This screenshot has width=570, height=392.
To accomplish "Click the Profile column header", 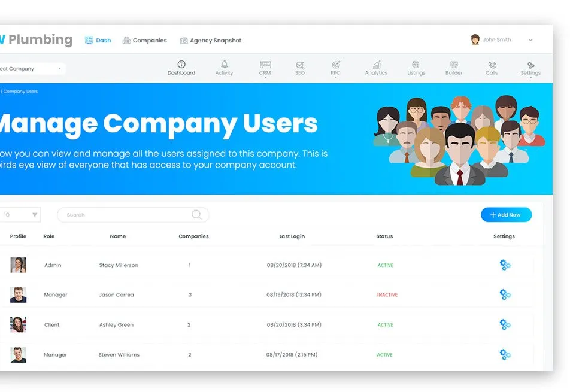I will [x=18, y=236].
